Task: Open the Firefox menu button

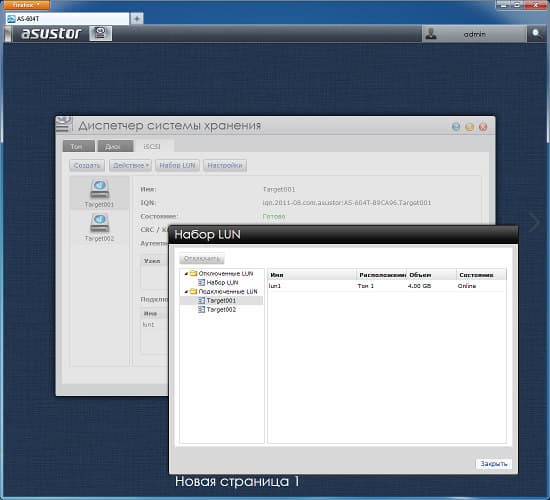Action: pos(26,5)
